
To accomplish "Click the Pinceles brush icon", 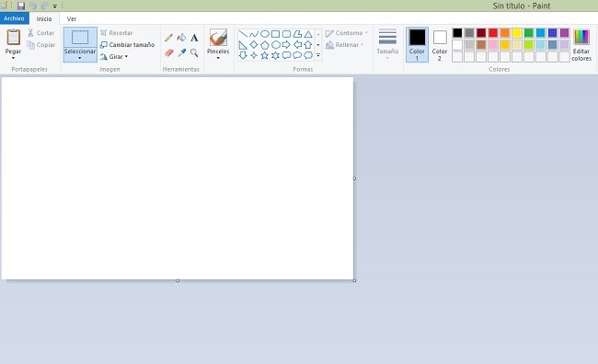I will click(218, 38).
